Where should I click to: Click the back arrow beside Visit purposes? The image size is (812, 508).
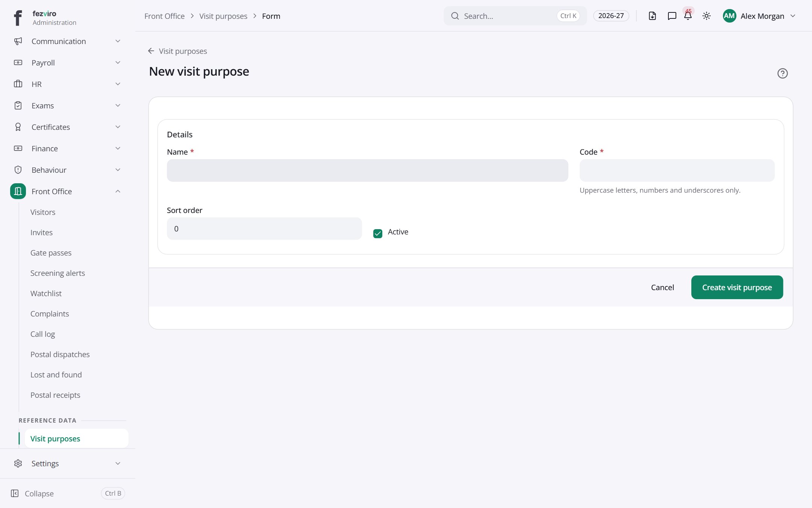click(x=151, y=51)
